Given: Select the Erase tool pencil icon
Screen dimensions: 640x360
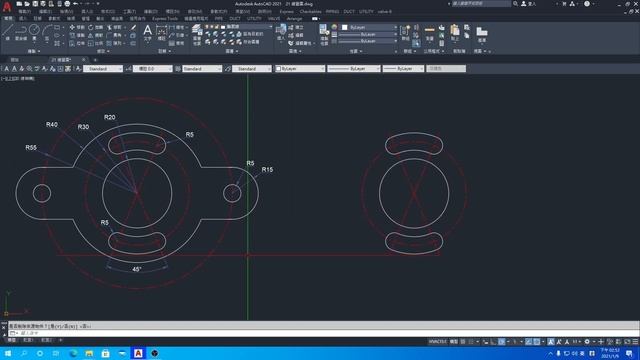Looking at the screenshot, I should point(133,27).
